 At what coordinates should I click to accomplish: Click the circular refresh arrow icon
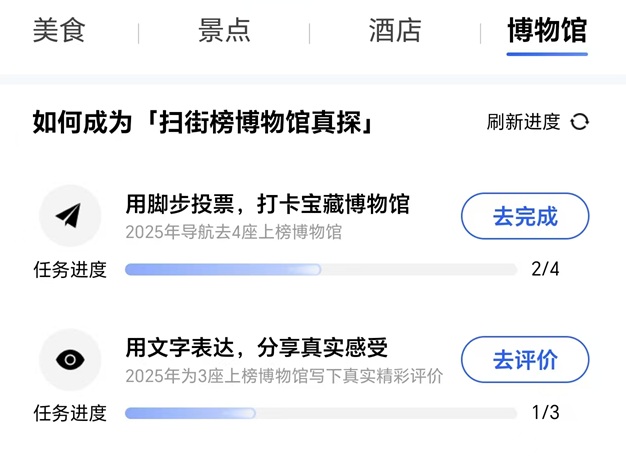[x=580, y=122]
